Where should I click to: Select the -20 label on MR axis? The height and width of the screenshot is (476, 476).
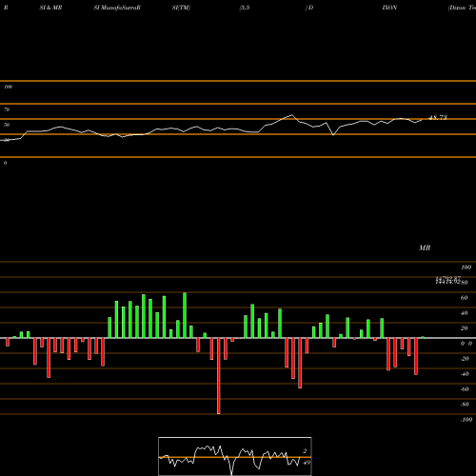click(x=465, y=359)
